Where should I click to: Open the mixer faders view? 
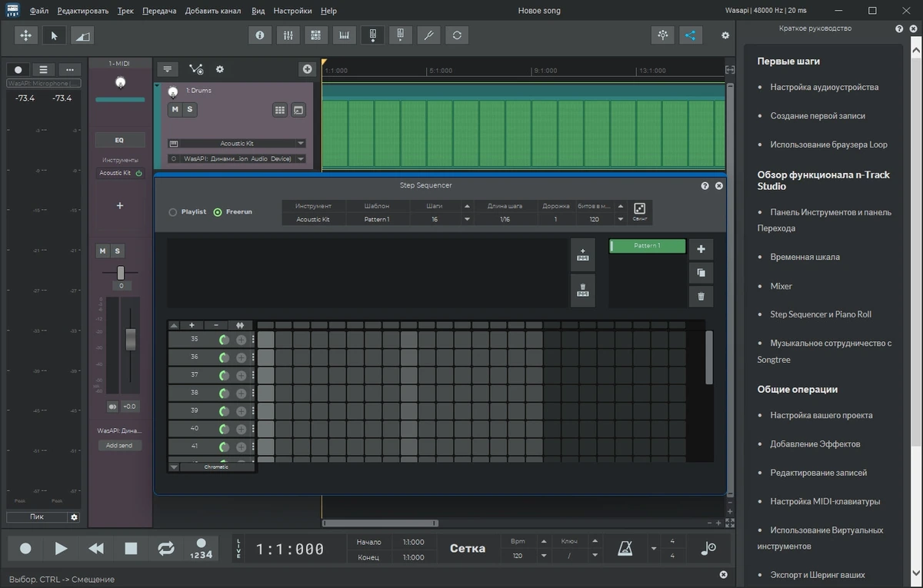pos(288,35)
